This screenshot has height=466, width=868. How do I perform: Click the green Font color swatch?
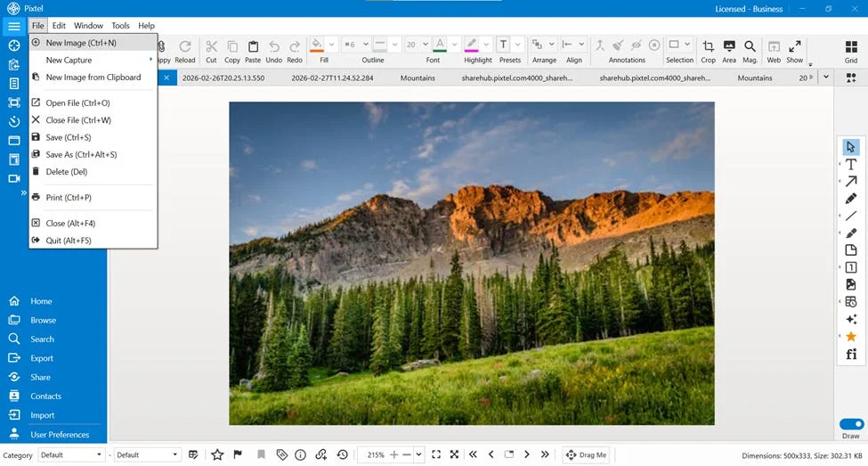[x=440, y=45]
